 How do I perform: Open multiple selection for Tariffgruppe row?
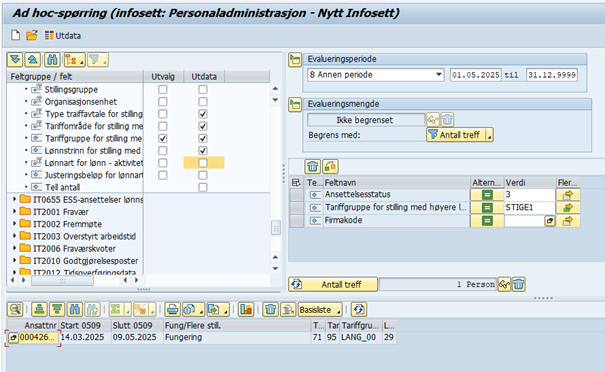point(568,208)
